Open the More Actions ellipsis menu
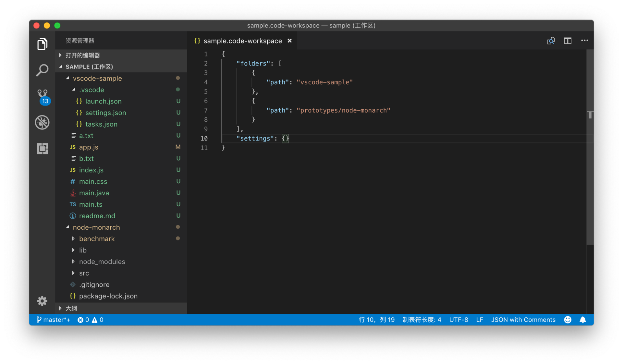Screen dimensions: 623x364 pos(584,41)
